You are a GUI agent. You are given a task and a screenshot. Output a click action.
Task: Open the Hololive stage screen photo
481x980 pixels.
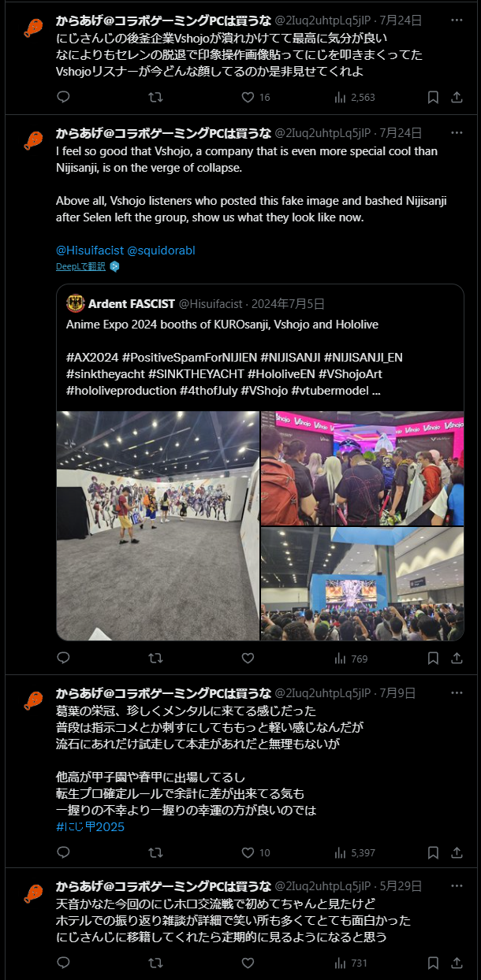click(363, 584)
